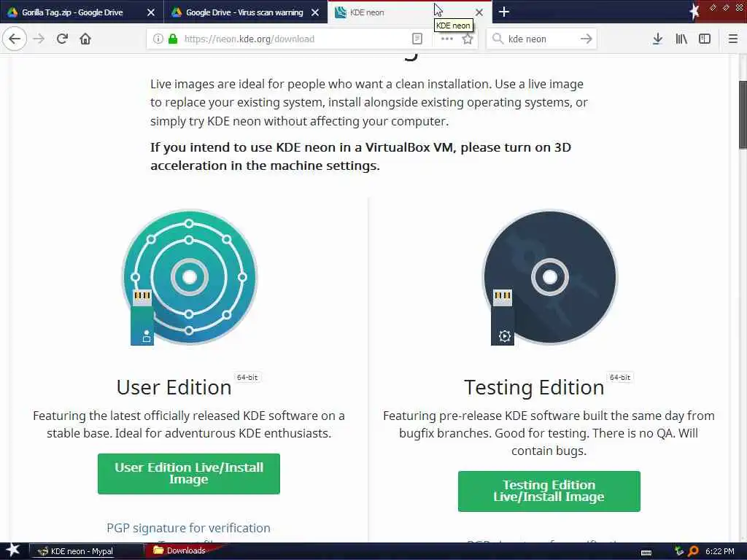Open the browser hamburger menu

tap(733, 39)
